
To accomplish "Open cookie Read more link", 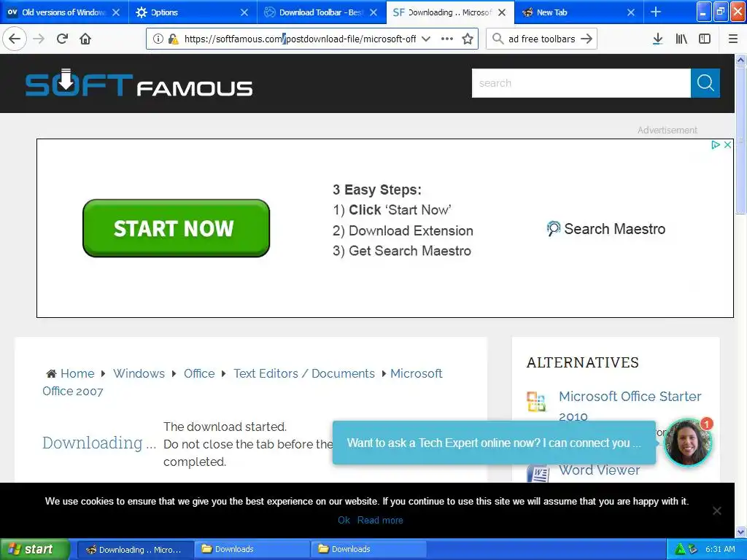I will pyautogui.click(x=380, y=520).
